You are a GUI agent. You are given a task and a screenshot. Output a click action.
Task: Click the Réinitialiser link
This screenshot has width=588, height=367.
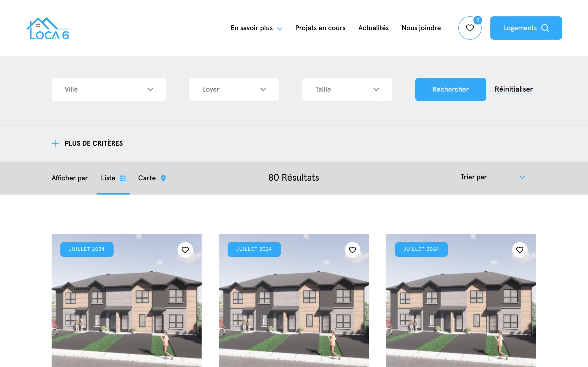[514, 89]
